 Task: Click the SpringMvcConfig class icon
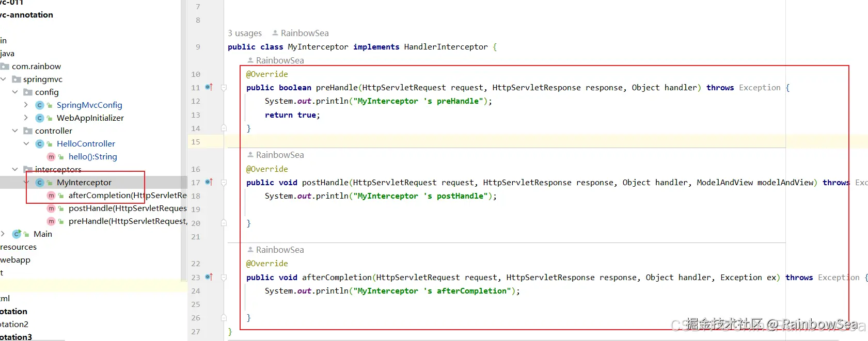pos(40,105)
